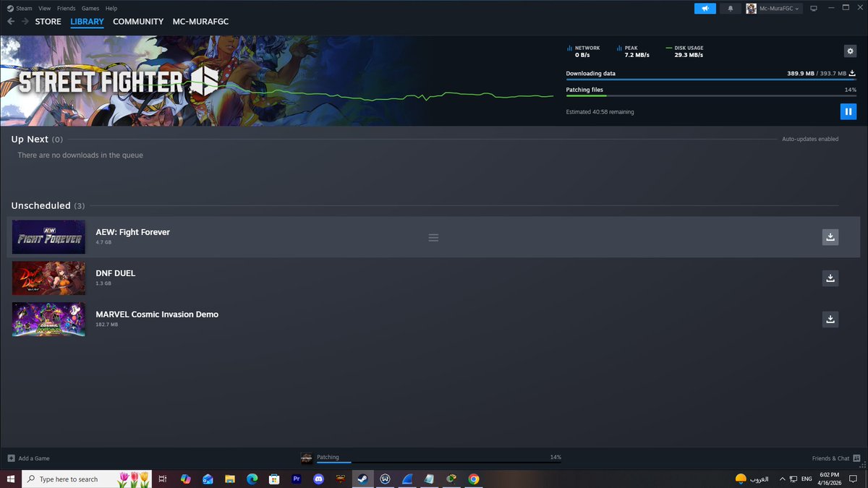Click AEW: Fight Forever thumbnail
Viewport: 868px width, 488px height.
[x=48, y=237]
